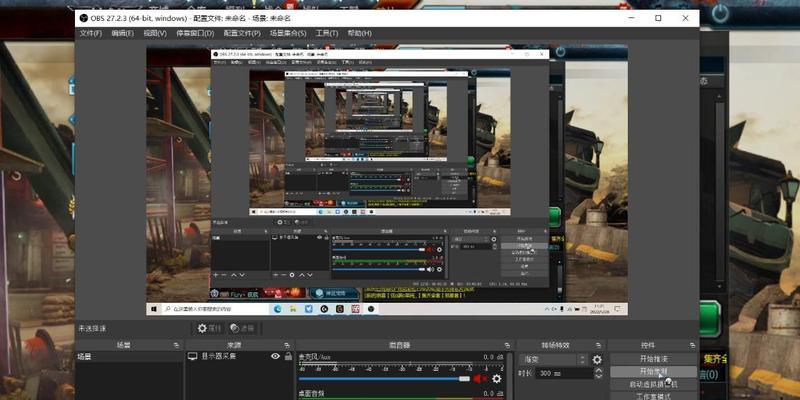Click the OBS logo in the title bar
Image resolution: width=800 pixels, height=400 pixels.
pyautogui.click(x=84, y=18)
